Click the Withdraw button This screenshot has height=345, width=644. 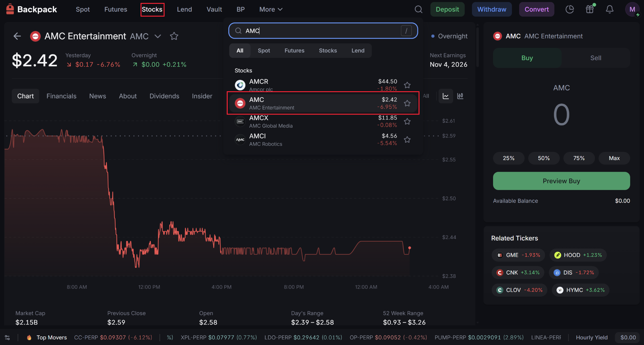coord(492,9)
